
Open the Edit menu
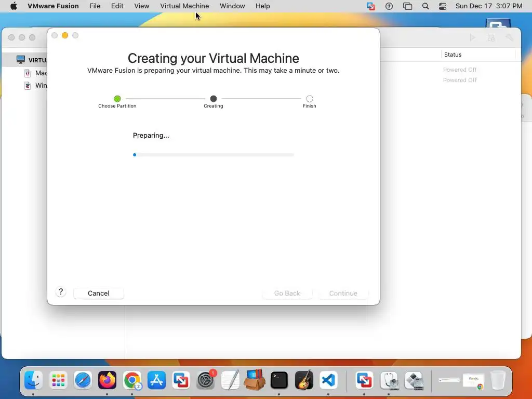117,6
